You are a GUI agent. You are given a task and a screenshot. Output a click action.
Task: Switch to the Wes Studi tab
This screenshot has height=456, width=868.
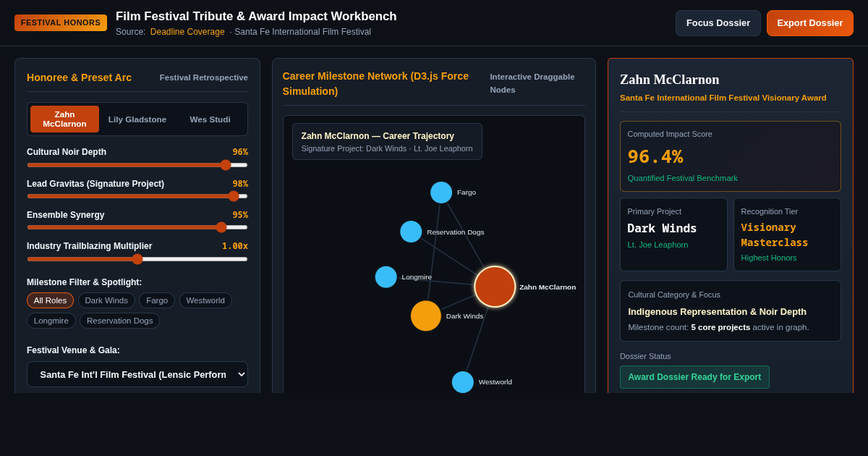(210, 119)
